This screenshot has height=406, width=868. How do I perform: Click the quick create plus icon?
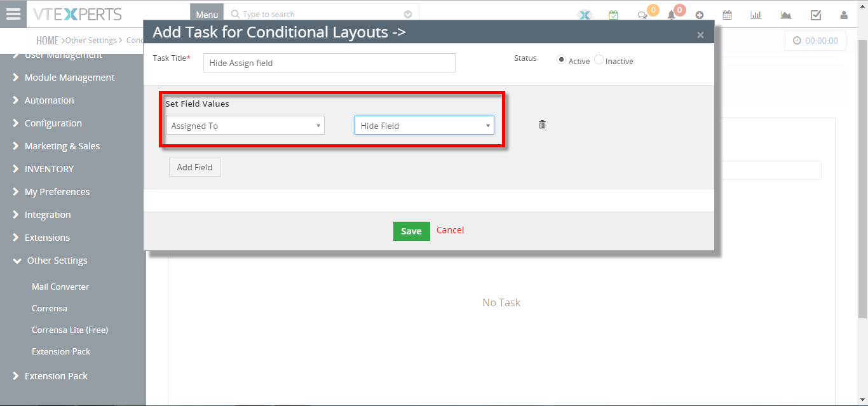[700, 15]
